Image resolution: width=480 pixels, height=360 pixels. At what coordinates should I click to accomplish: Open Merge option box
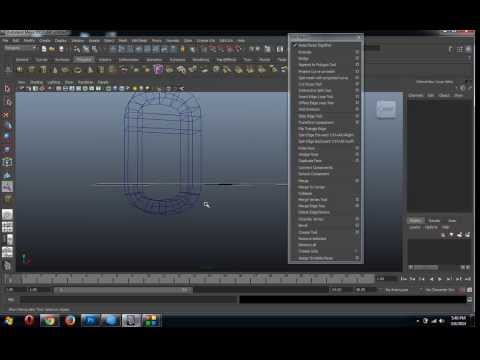[357, 181]
